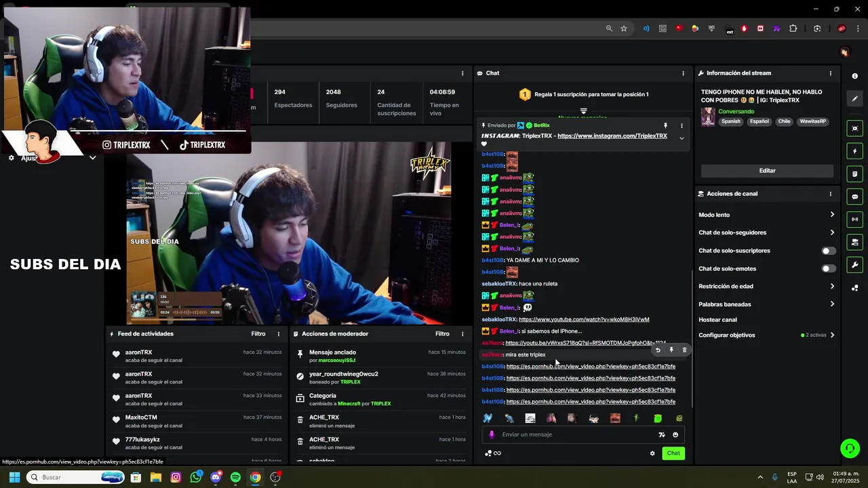
Task: Open Acciones de moderador three-dot menu
Action: click(462, 334)
